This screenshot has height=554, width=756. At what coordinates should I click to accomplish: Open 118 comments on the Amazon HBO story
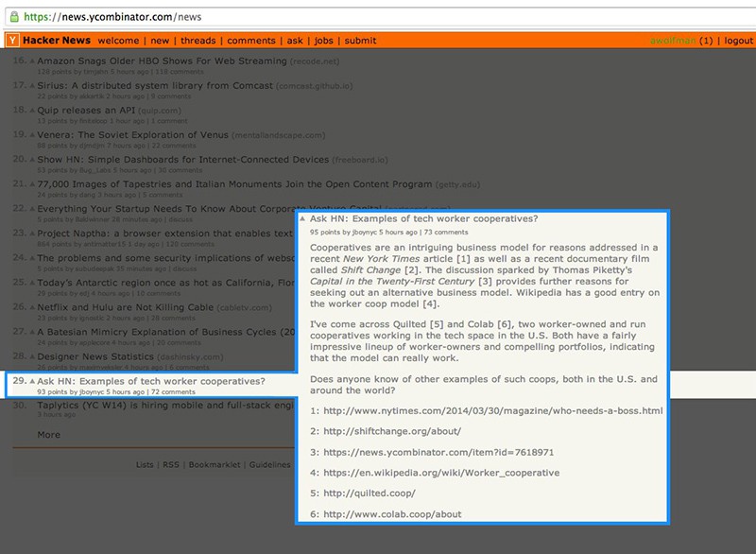(180, 72)
